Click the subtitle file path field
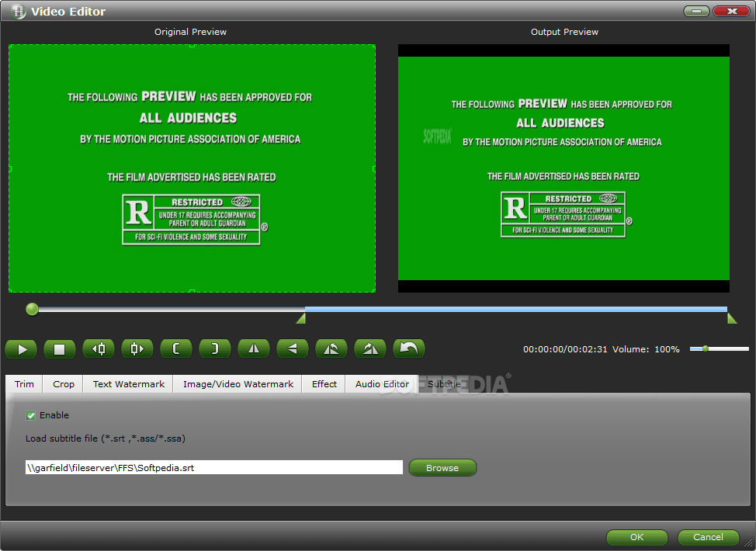 point(214,468)
